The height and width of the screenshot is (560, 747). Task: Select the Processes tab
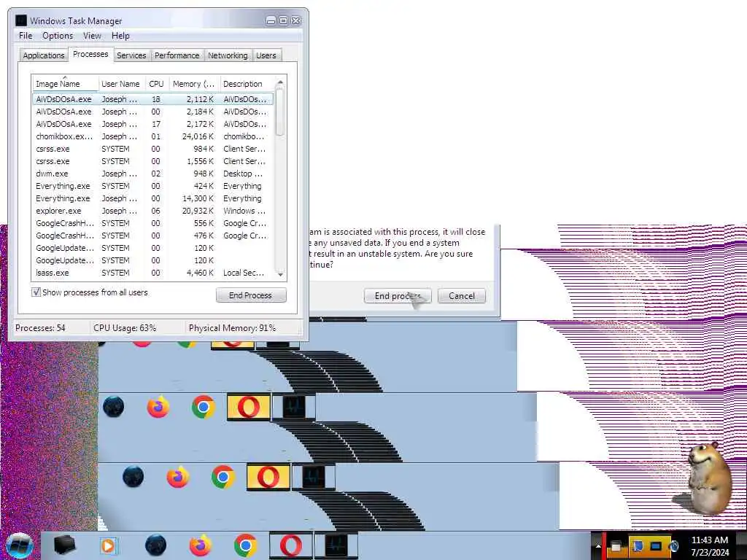click(x=90, y=54)
